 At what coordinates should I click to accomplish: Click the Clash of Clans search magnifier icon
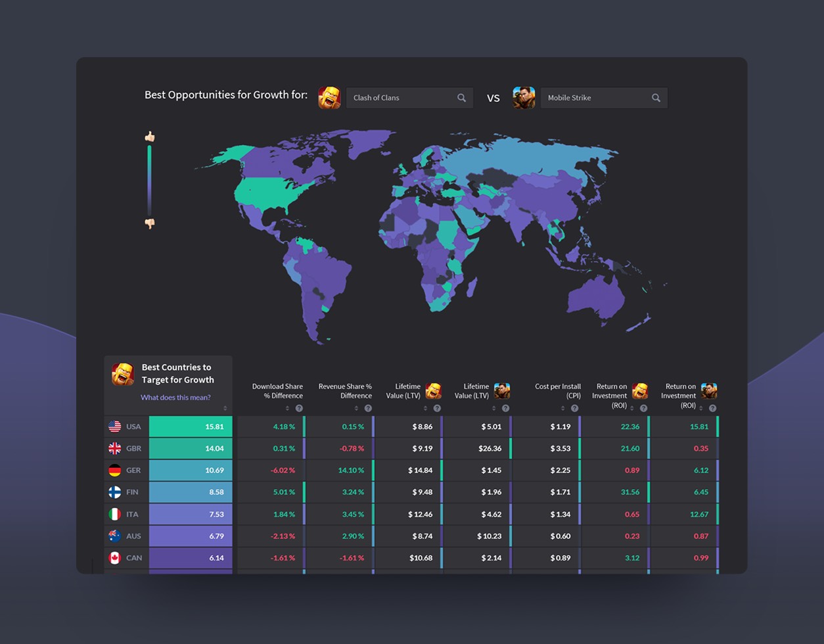click(x=461, y=98)
